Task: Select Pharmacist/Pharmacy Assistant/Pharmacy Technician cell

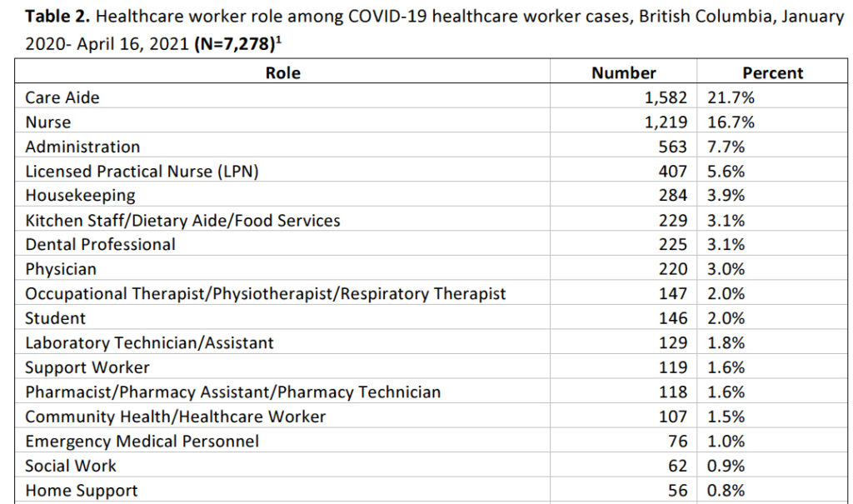Action: click(232, 392)
